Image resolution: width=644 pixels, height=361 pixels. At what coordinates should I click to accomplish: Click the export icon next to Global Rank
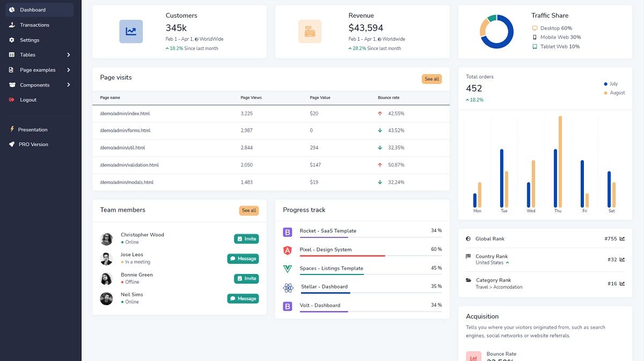621,238
